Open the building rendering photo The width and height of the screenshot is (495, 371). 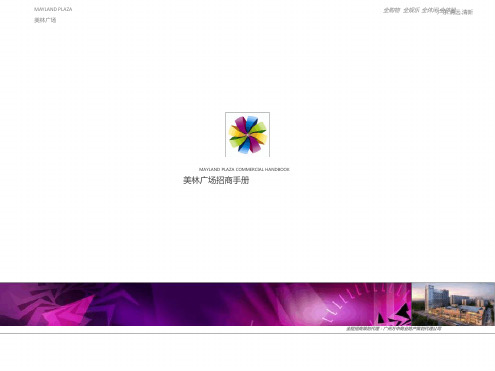coord(453,304)
